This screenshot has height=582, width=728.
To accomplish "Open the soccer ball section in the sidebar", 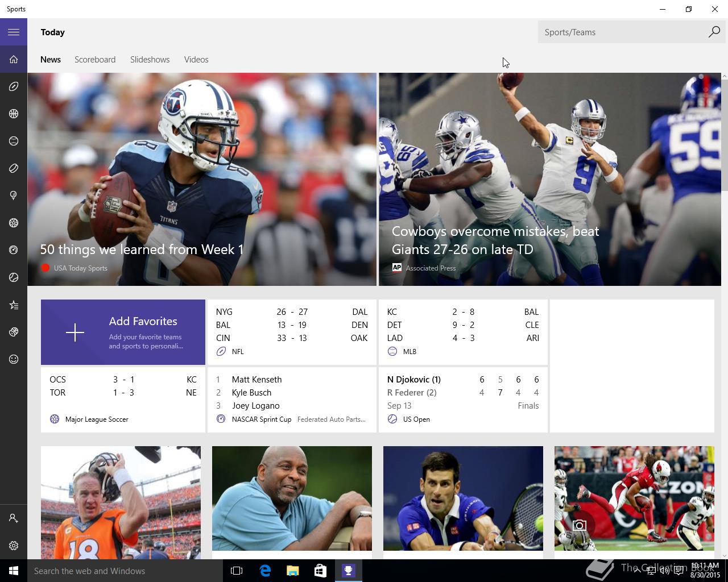I will (14, 223).
